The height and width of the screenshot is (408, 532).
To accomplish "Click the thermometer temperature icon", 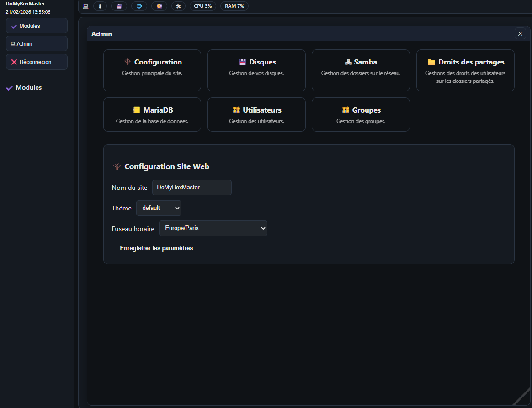I will tap(100, 6).
